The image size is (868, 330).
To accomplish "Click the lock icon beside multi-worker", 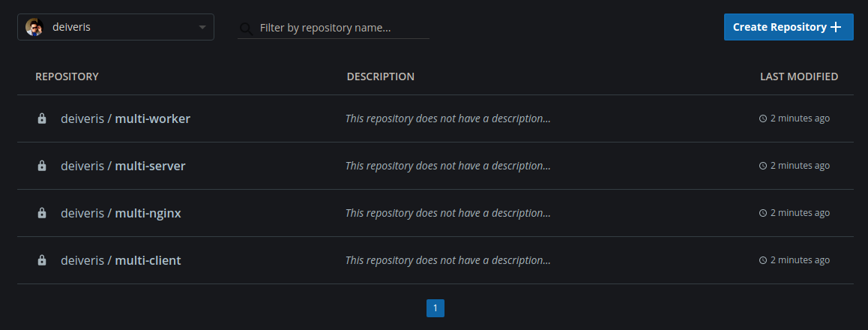I will coord(41,118).
